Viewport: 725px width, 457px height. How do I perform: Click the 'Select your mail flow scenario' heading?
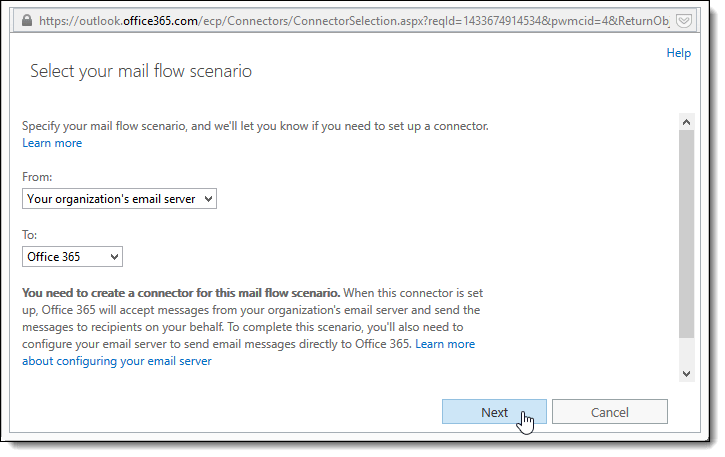click(141, 71)
